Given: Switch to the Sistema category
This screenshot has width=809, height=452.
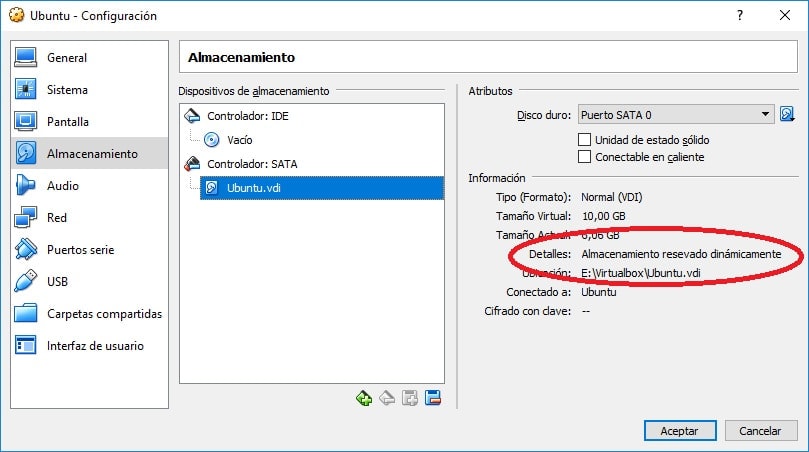Looking at the screenshot, I should click(68, 90).
